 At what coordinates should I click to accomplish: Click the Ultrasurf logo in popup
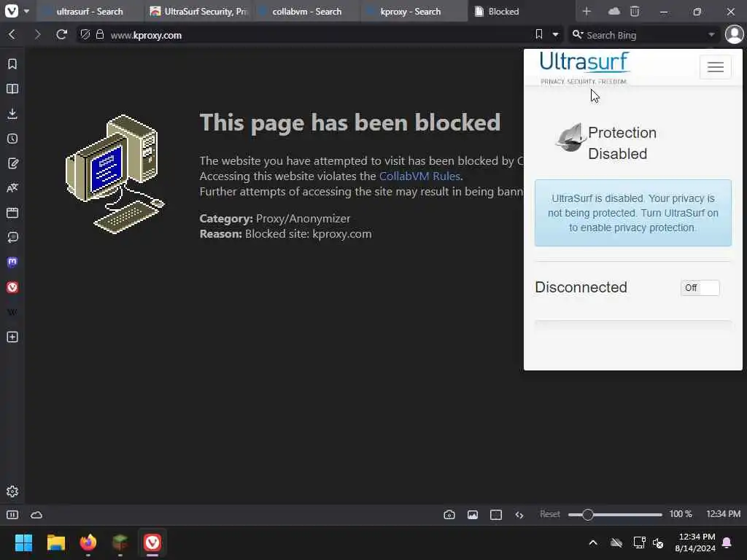[584, 68]
